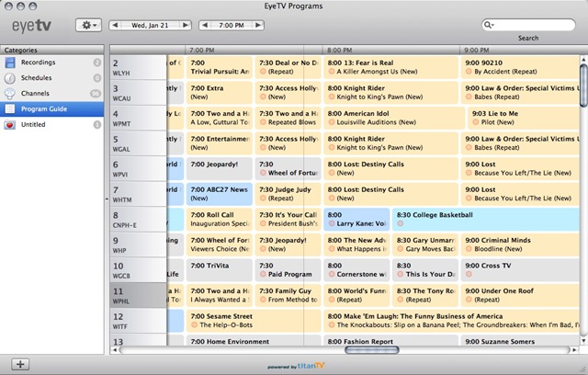This screenshot has width=588, height=375.
Task: Select channel 12 WITF row header
Action: 139,321
